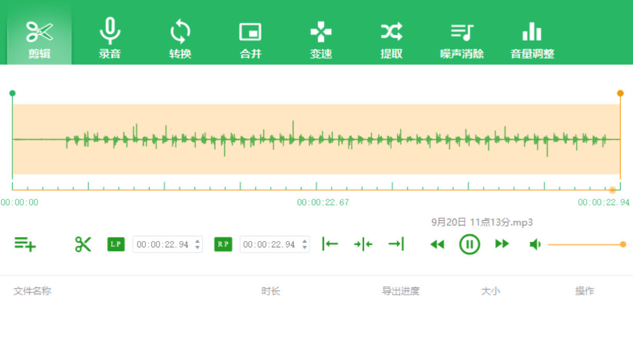This screenshot has height=364, width=633.
Task: Click the volume slider handle
Action: point(623,244)
